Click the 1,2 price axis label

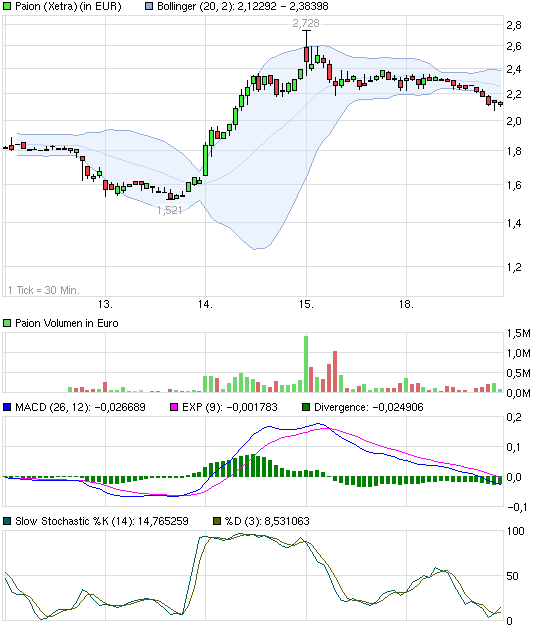[x=514, y=267]
